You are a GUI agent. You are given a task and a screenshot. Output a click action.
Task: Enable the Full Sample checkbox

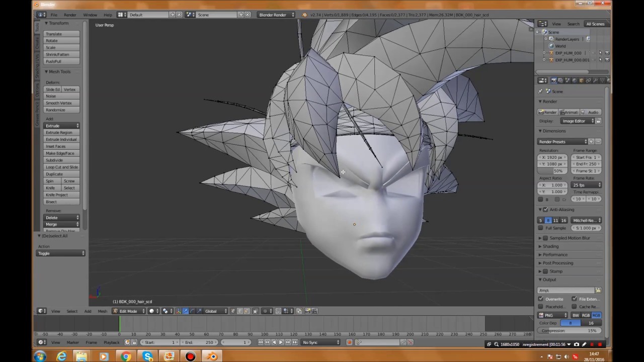click(541, 228)
